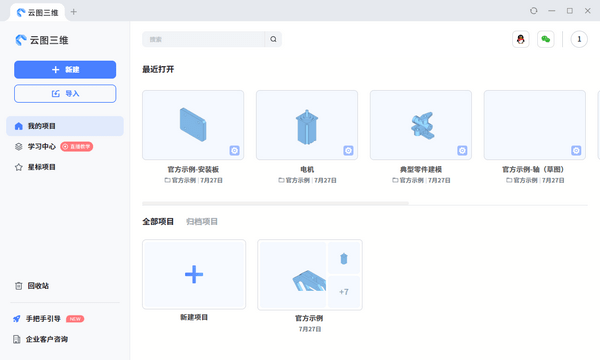The width and height of the screenshot is (600, 360).
Task: Click the trash icon beside 回收站
Action: [x=18, y=286]
